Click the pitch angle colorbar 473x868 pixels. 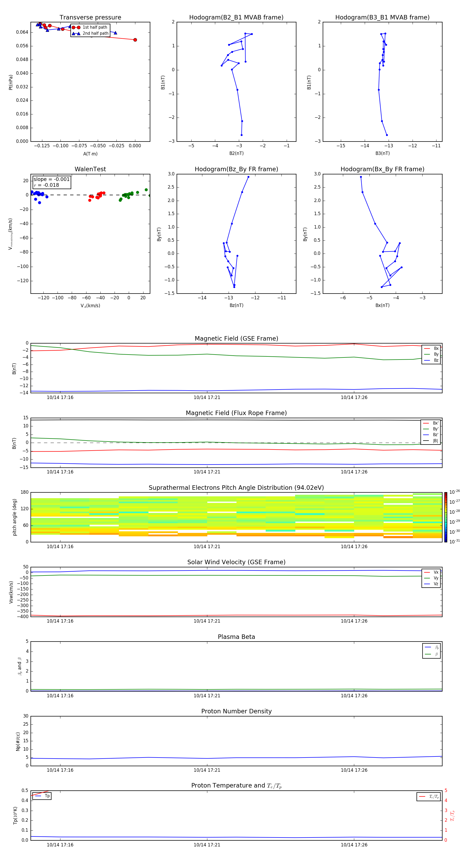(445, 517)
